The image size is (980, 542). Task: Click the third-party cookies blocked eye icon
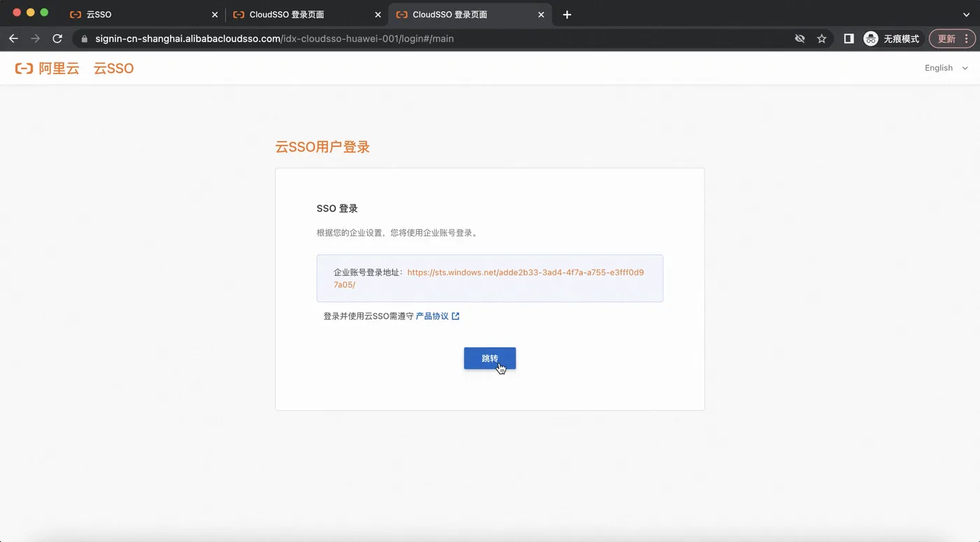pyautogui.click(x=799, y=39)
